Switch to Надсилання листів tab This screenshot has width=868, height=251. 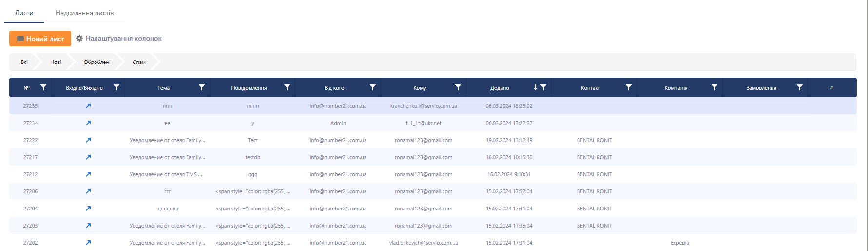pyautogui.click(x=84, y=13)
